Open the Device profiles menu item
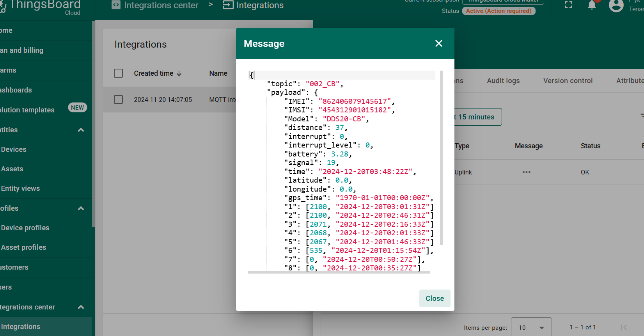 tap(25, 228)
